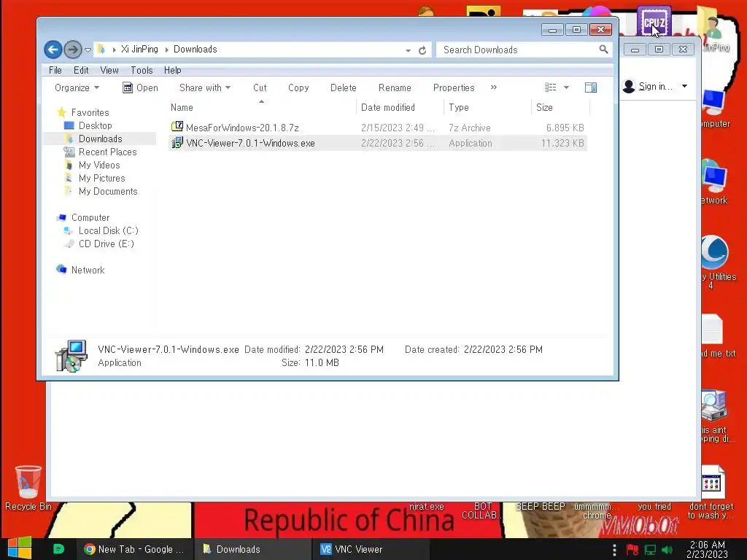Switch to Downloads taskbar item
747x560 pixels.
(252, 549)
